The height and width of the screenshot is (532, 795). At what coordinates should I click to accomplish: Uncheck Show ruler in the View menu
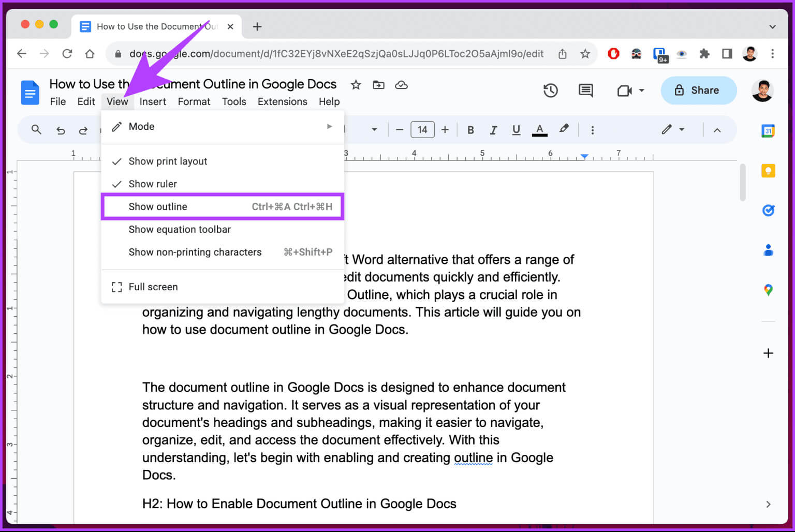pos(153,184)
